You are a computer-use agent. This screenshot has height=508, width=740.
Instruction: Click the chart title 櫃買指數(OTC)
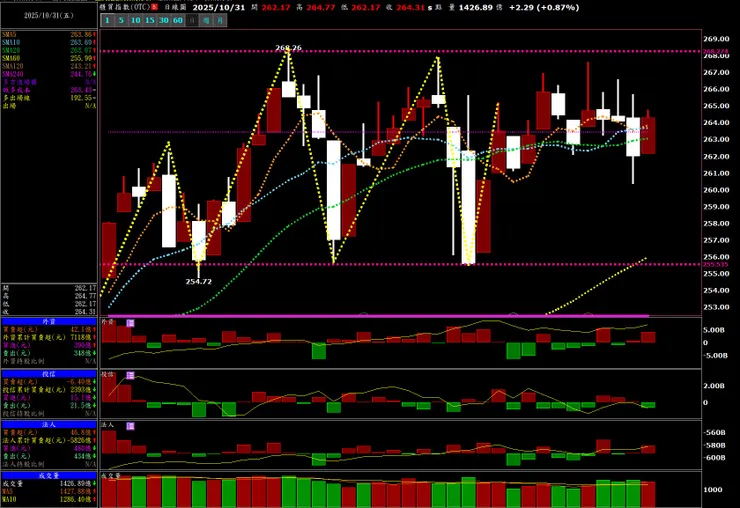[125, 7]
